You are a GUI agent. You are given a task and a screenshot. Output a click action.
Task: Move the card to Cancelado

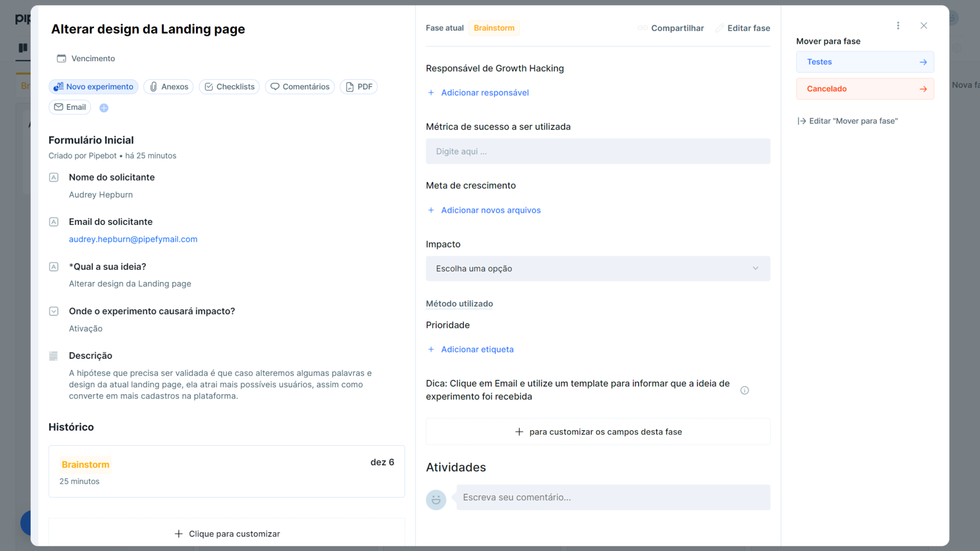click(x=865, y=88)
